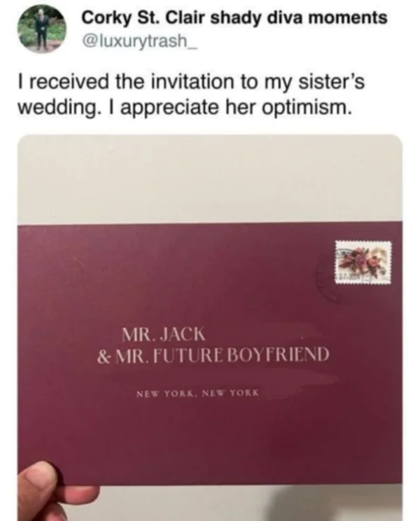
Task: Click the word "invitation" in the tweet
Action: (182, 83)
